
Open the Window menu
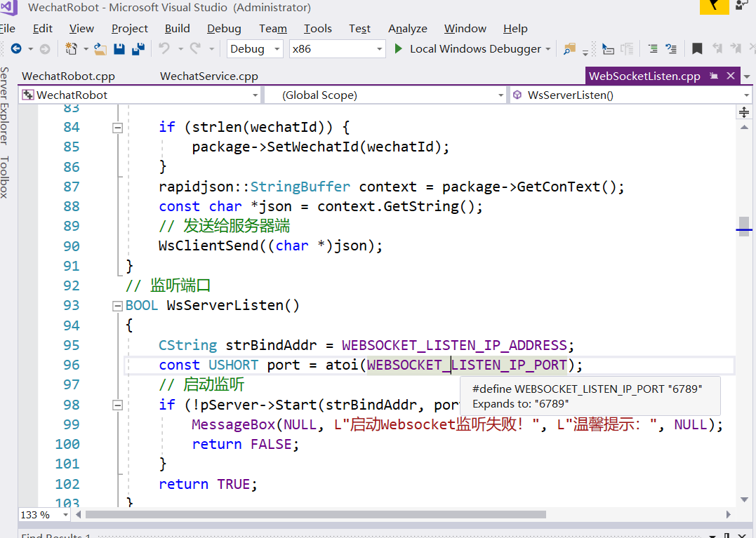(x=465, y=29)
